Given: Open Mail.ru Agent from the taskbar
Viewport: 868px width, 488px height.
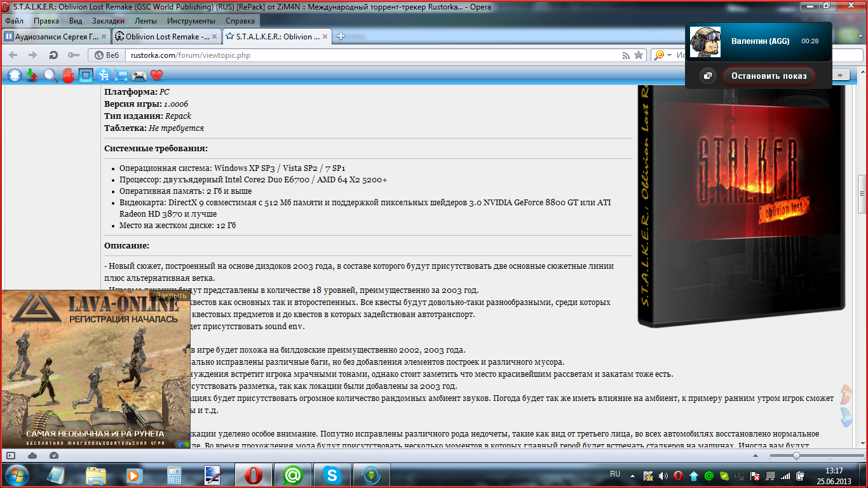Looking at the screenshot, I should (x=292, y=475).
